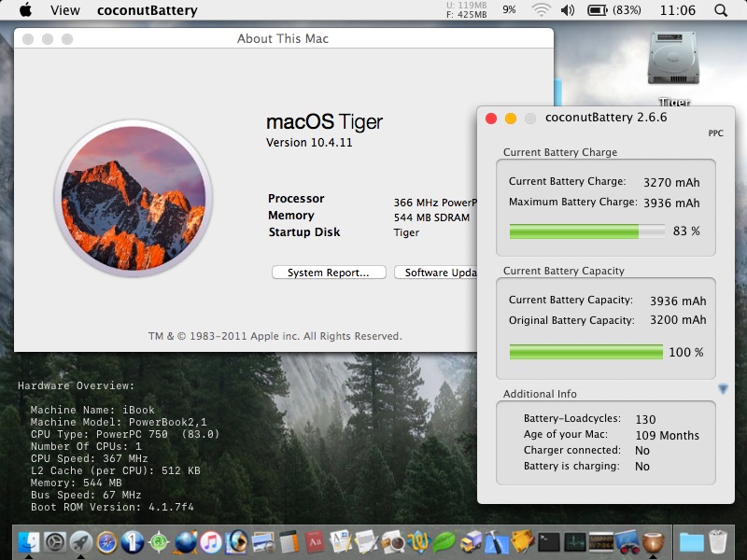Click the 83% battery charge progress bar

point(587,231)
